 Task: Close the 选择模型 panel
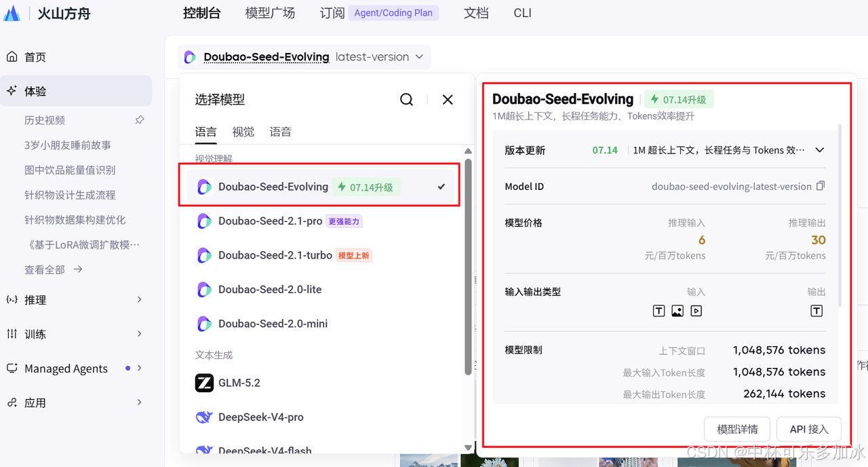448,100
